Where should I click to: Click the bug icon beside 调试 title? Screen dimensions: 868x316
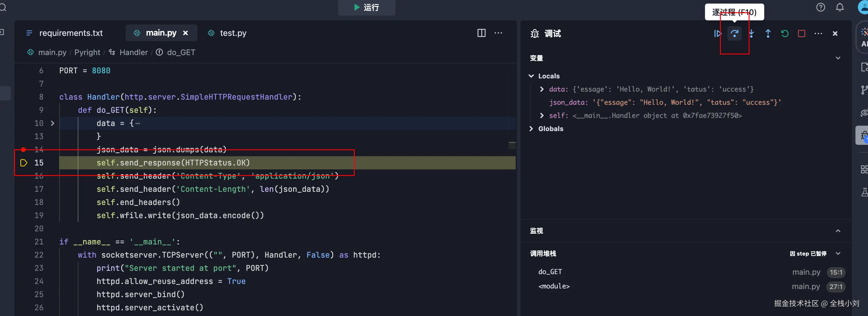[535, 34]
